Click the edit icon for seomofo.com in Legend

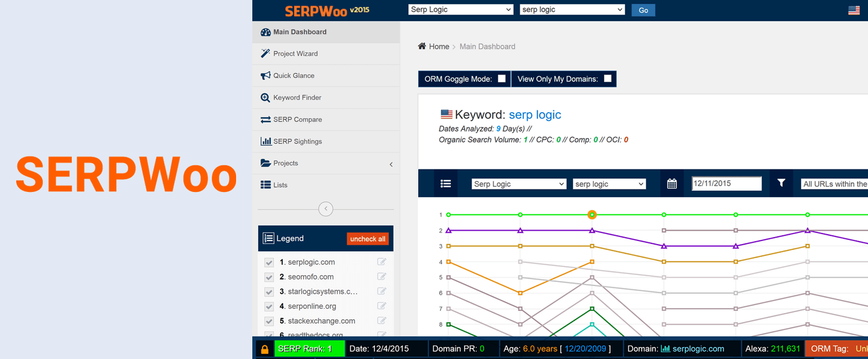(x=381, y=276)
